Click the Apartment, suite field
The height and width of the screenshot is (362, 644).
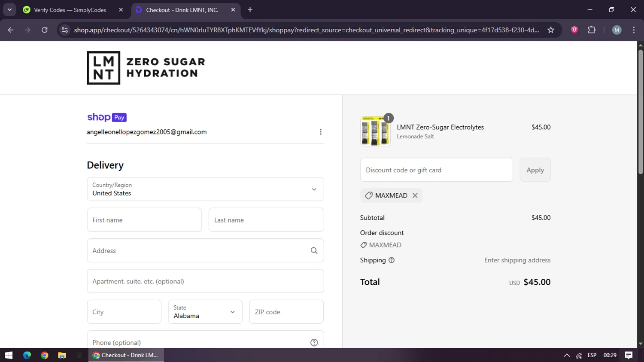pyautogui.click(x=205, y=281)
